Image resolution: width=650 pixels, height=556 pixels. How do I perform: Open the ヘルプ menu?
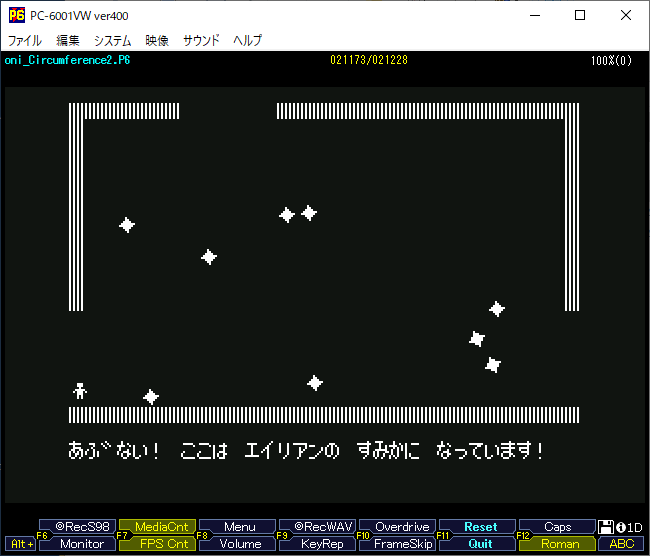pyautogui.click(x=247, y=40)
